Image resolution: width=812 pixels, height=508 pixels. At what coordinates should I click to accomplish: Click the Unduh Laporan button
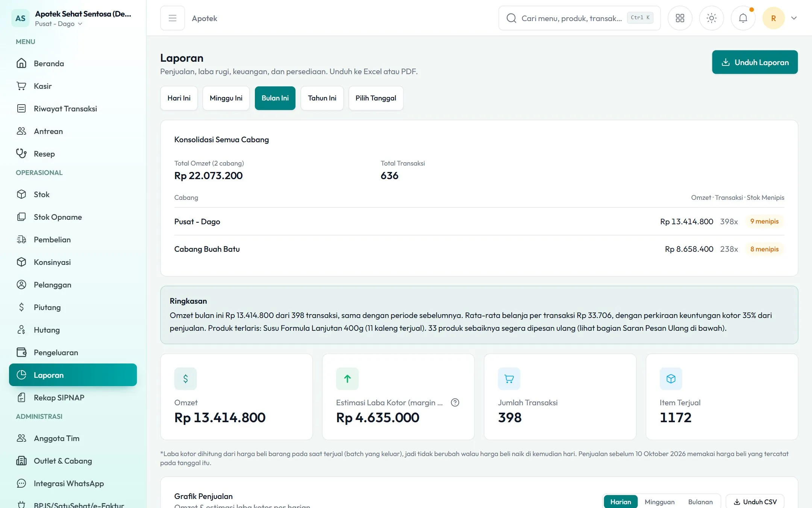(755, 62)
